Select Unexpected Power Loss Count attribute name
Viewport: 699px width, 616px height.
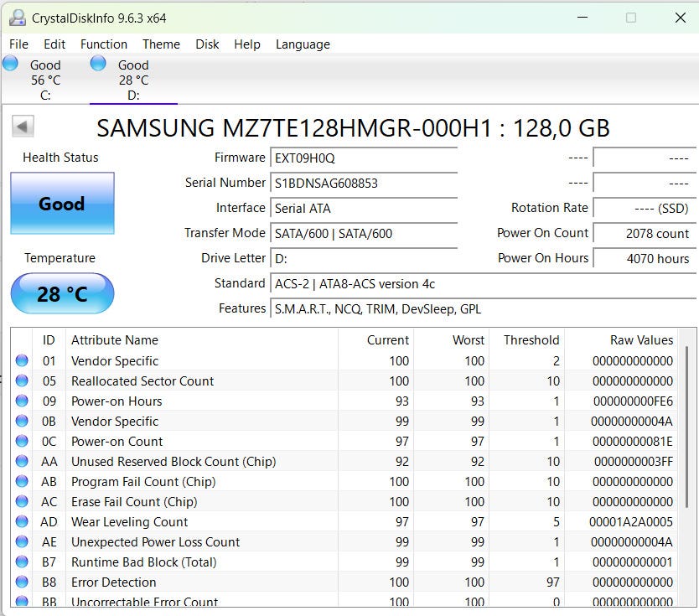(x=156, y=542)
